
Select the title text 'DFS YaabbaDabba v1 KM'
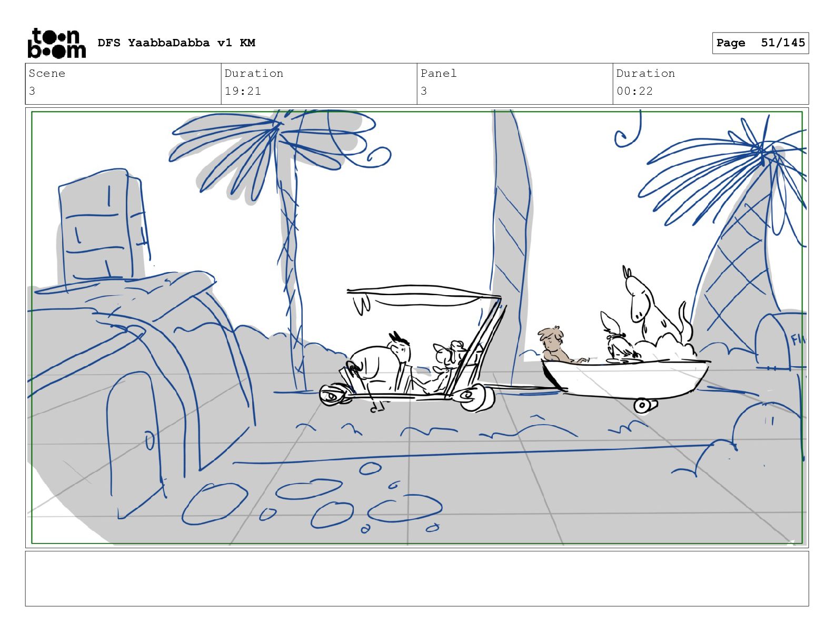[176, 43]
